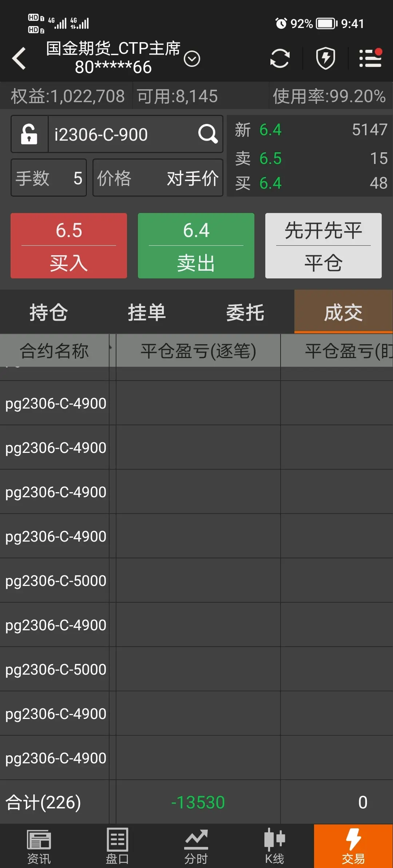
Task: Switch to the 持仓 tab
Action: (x=49, y=312)
